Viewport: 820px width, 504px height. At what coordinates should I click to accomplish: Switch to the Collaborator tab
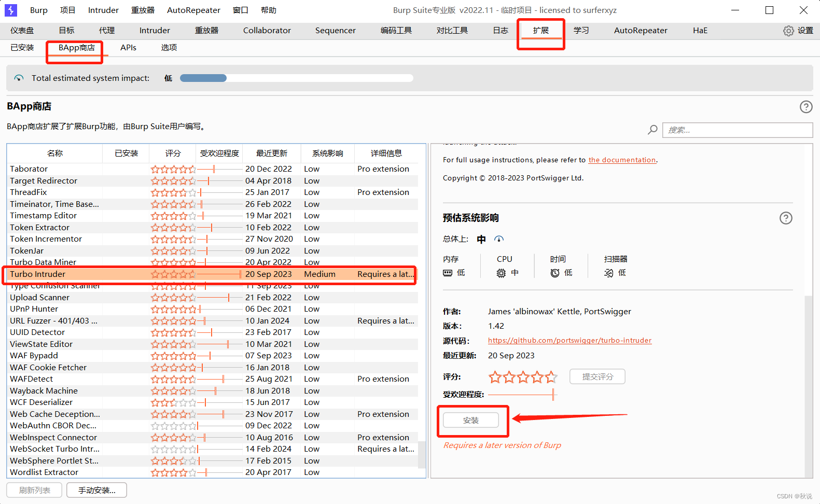point(267,31)
